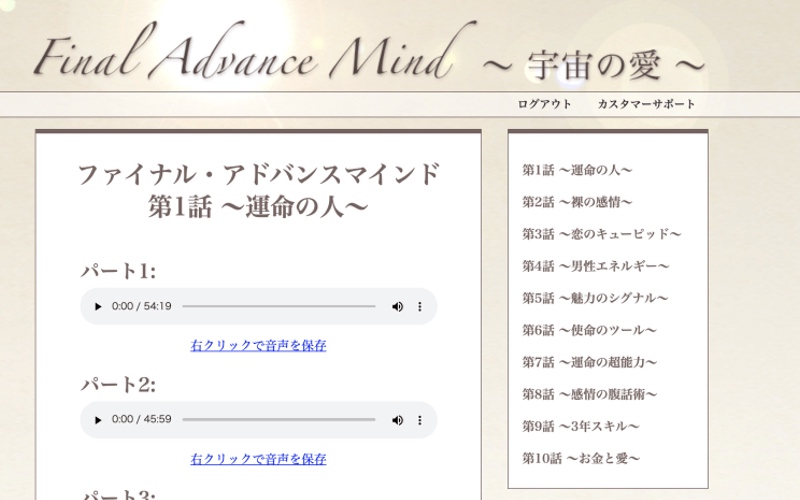Mute the パート1 audio player
This screenshot has height=500, width=800.
[x=397, y=307]
